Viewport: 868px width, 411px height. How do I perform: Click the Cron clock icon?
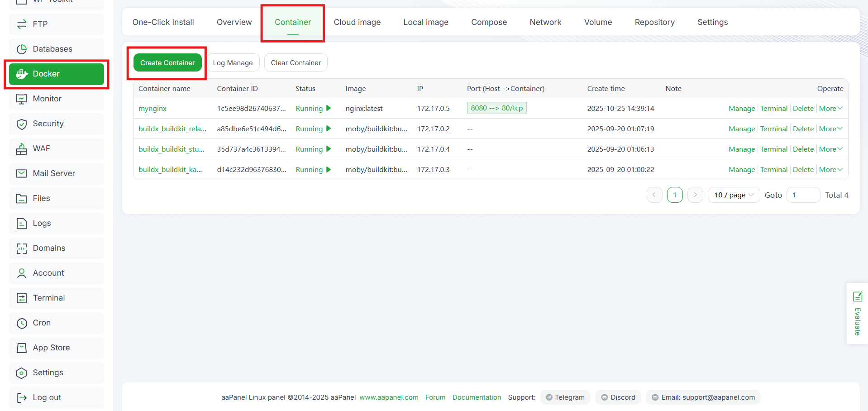(x=22, y=323)
